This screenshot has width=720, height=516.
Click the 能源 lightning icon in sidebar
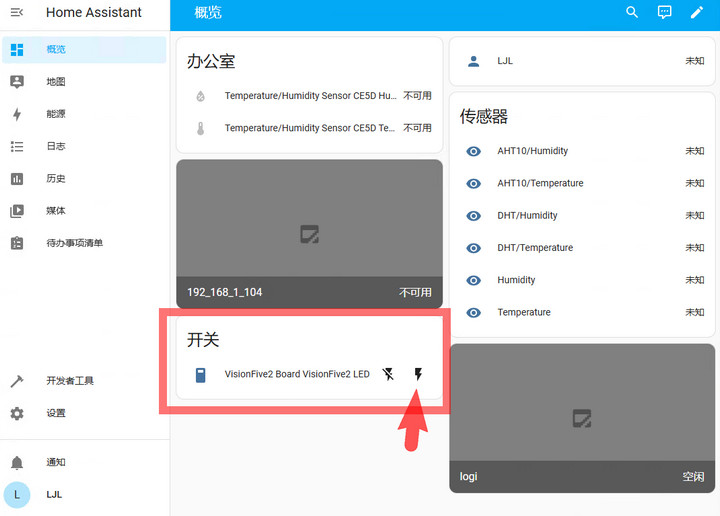[17, 114]
